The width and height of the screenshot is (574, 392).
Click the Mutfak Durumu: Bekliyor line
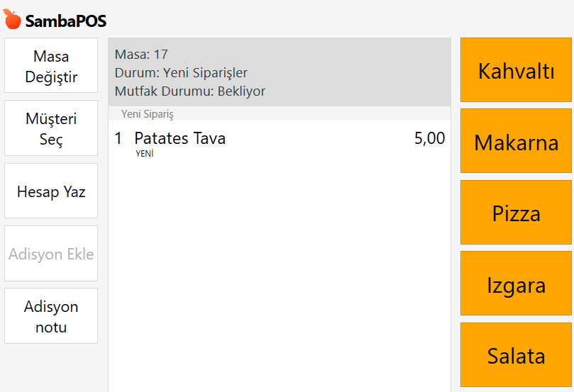tap(189, 91)
